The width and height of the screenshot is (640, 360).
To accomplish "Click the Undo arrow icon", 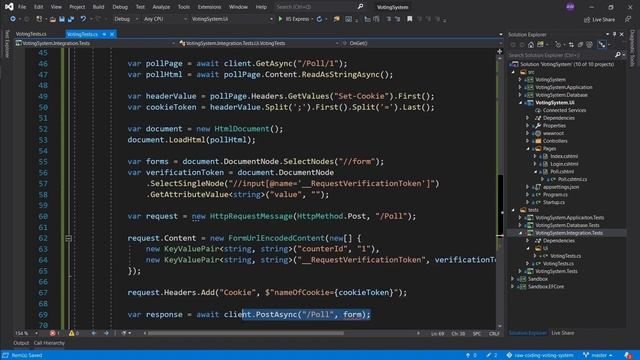I will pos(83,19).
